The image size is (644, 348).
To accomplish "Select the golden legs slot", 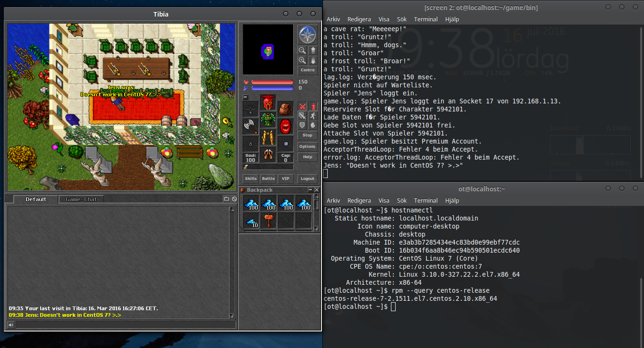I will (268, 137).
